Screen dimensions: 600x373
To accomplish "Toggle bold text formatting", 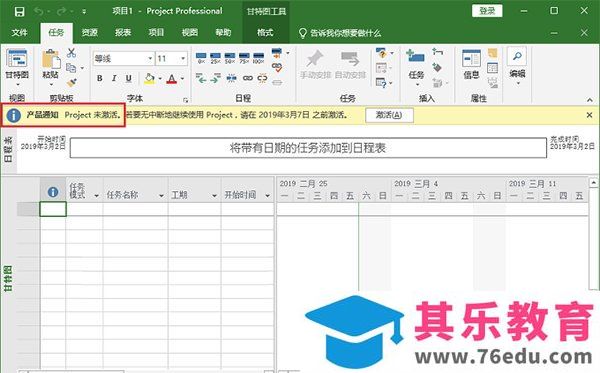I will pyautogui.click(x=99, y=78).
